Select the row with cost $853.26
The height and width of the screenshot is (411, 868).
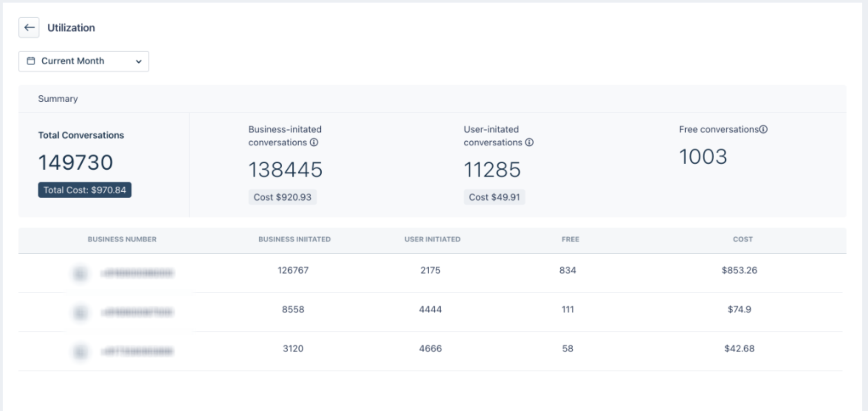click(739, 270)
